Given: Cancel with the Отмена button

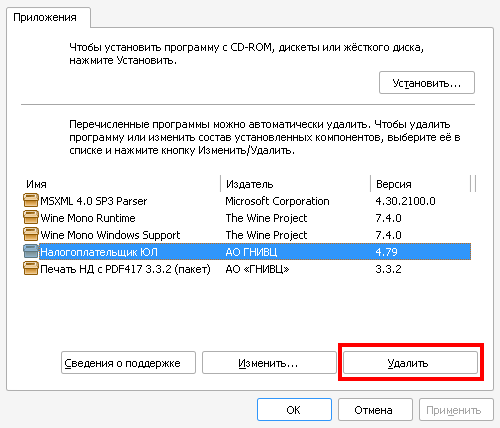Looking at the screenshot, I should point(375,410).
